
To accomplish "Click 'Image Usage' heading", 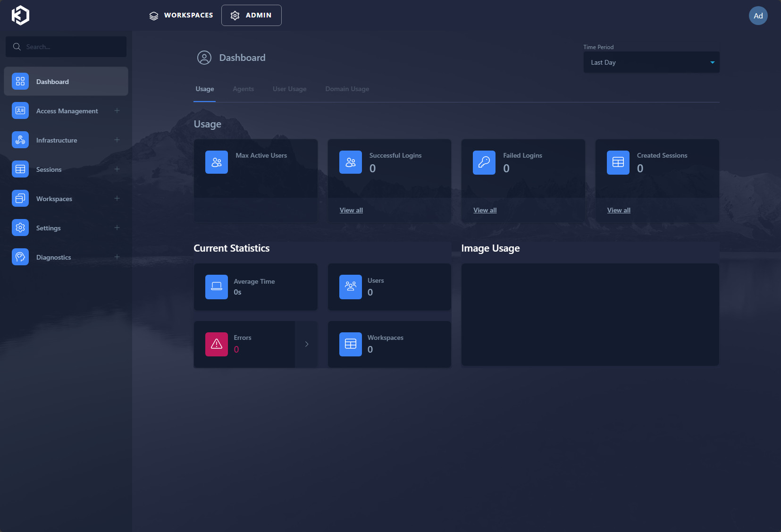I will [490, 248].
